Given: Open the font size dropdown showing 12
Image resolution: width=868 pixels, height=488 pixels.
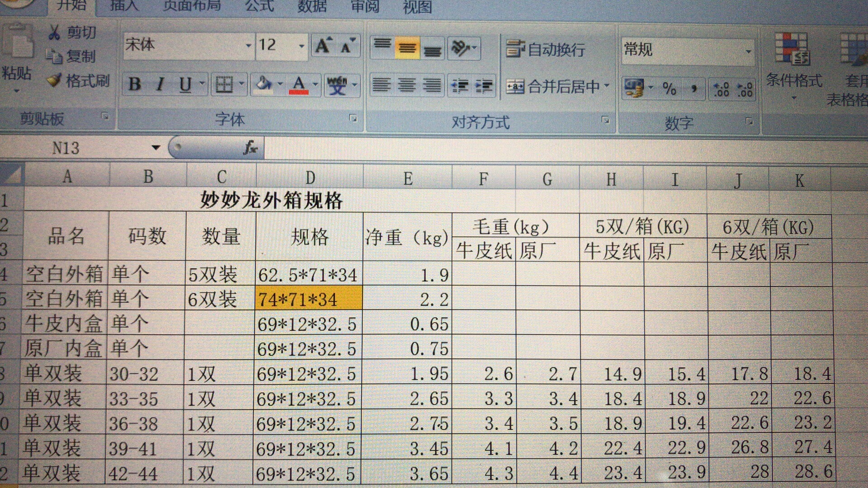Looking at the screenshot, I should point(302,46).
